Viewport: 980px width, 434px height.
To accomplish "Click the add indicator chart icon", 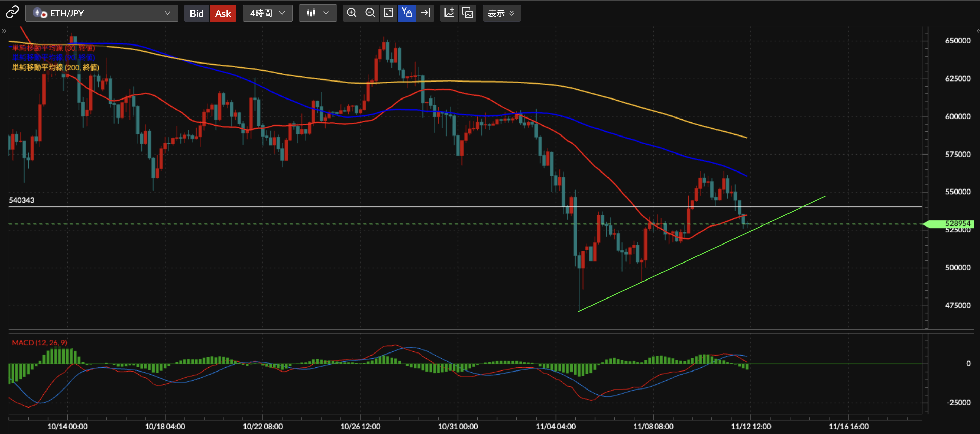I will (x=449, y=13).
